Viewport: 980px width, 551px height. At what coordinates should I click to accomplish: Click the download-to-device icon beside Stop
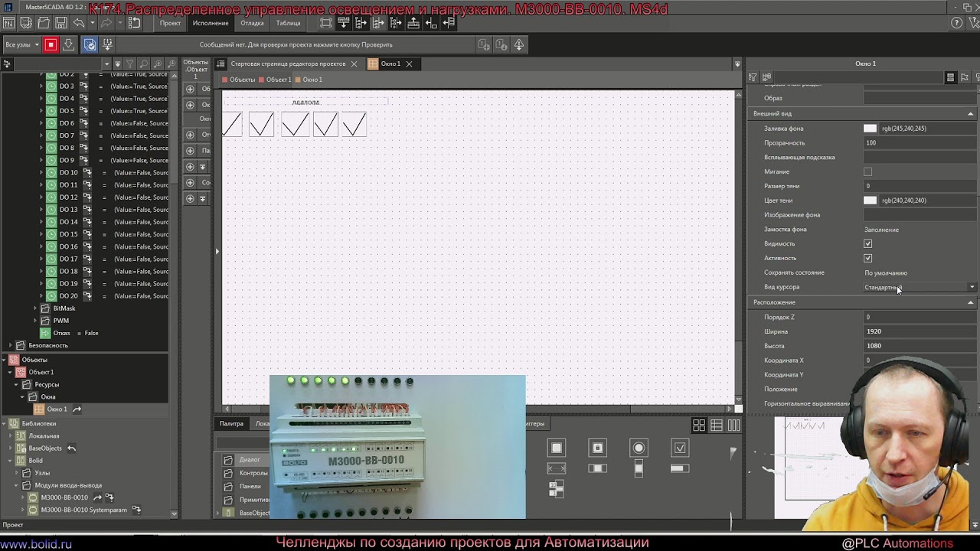pos(68,44)
